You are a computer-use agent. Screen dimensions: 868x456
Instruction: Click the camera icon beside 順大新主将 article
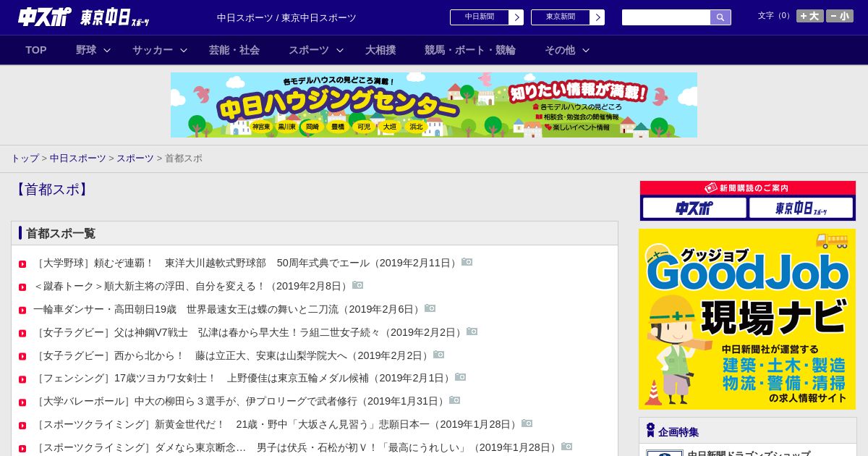coord(358,285)
